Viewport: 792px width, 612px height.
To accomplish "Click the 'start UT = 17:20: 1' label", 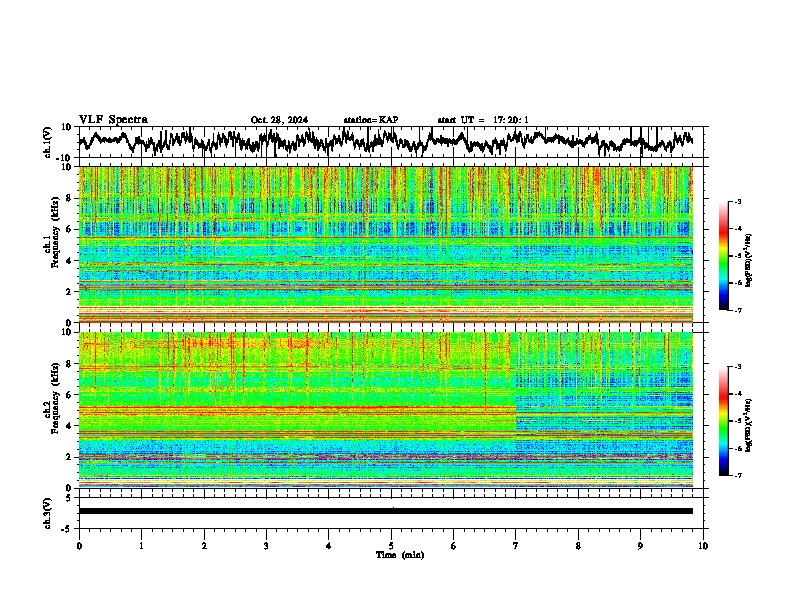I will click(483, 120).
